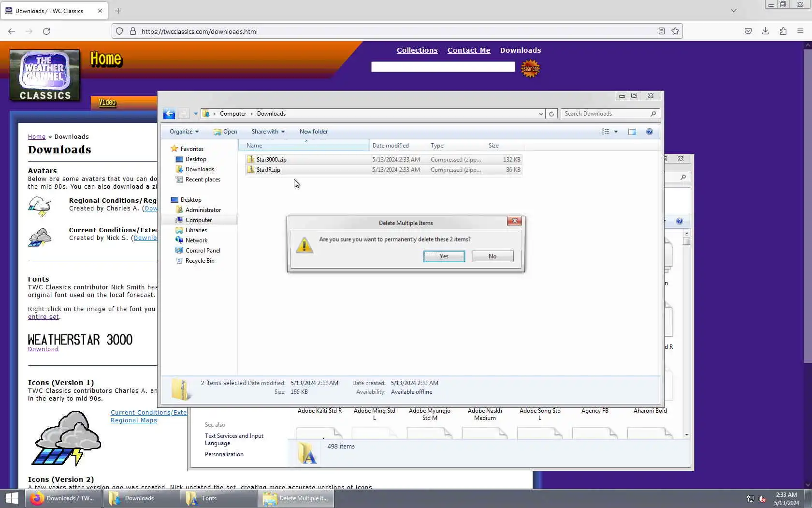Change view using the view icon

[605, 132]
